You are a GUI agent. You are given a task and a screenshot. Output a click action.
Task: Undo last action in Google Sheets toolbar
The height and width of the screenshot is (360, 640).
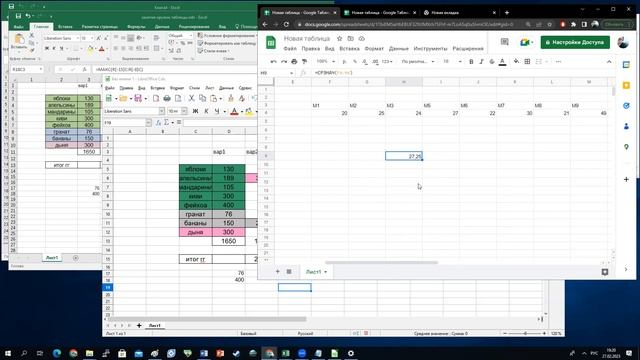coord(273,62)
